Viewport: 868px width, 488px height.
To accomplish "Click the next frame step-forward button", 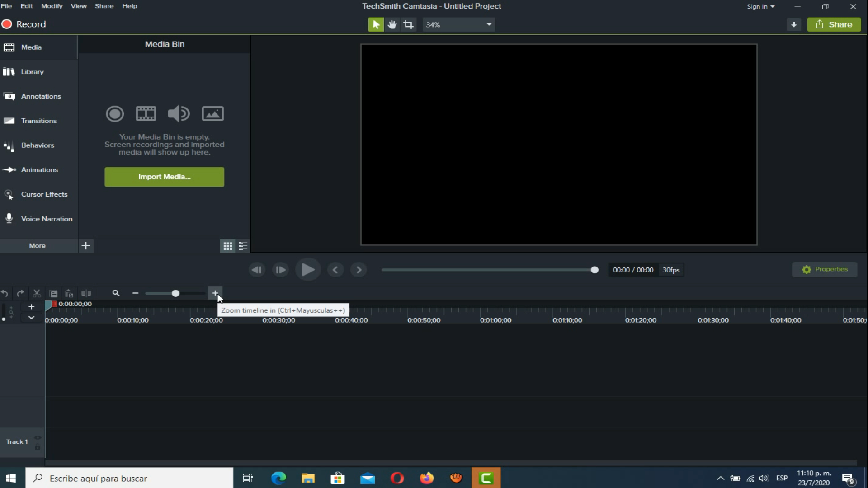I will pyautogui.click(x=281, y=270).
